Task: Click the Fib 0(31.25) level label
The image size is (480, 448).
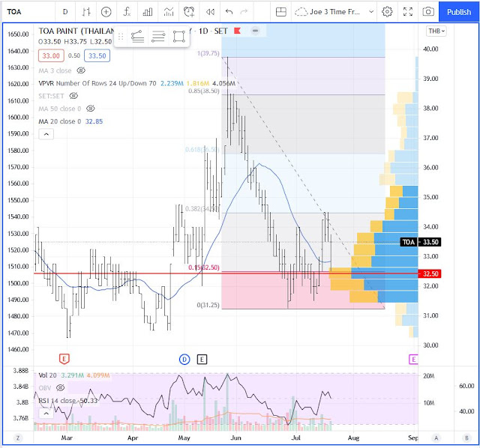Action: 208,305
